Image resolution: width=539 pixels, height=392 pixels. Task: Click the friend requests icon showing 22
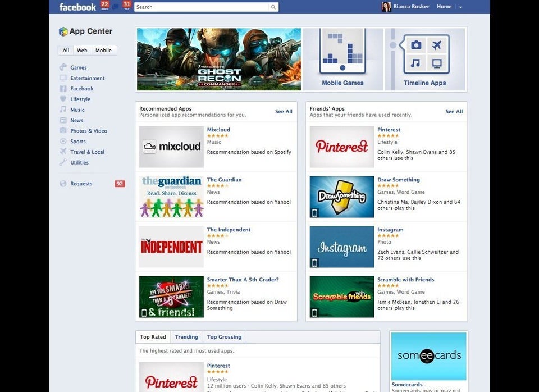(x=104, y=6)
